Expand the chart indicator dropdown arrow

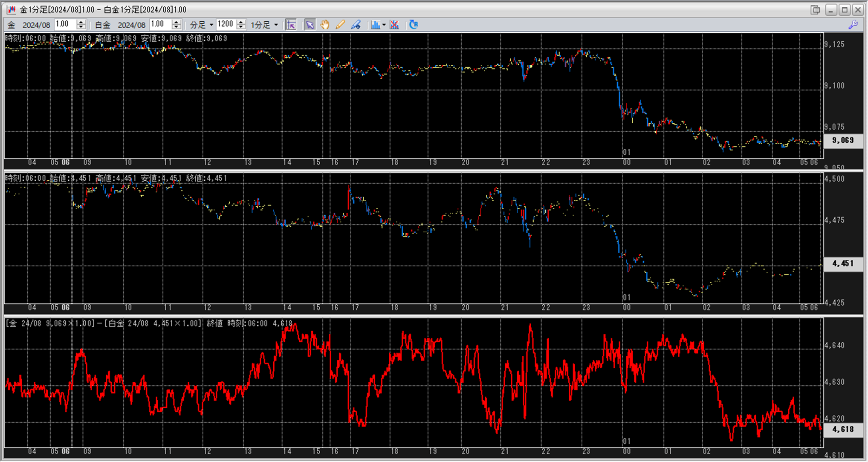384,25
